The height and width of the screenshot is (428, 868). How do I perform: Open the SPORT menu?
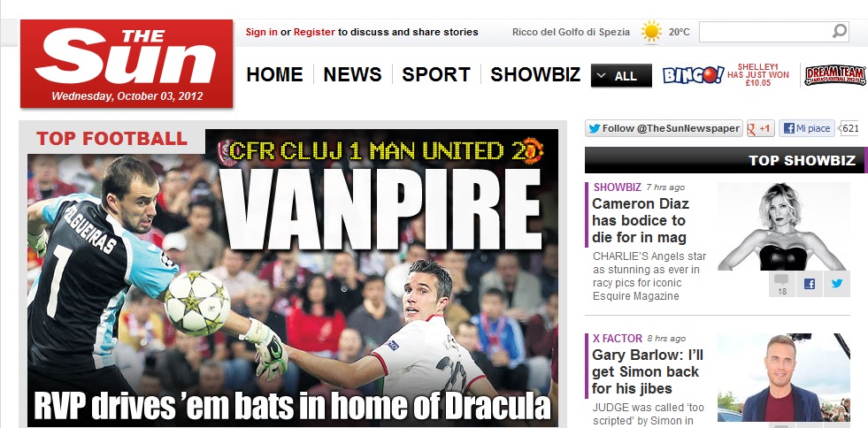436,74
